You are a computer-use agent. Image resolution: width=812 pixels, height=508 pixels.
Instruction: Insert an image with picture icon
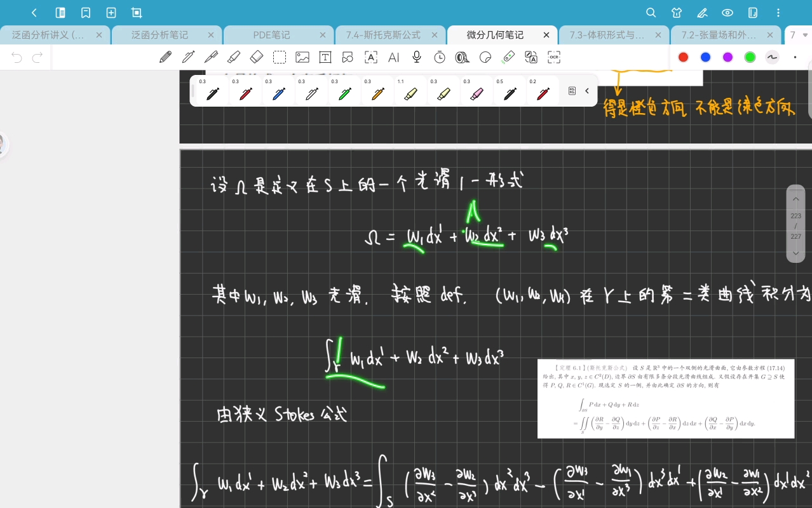pos(302,57)
